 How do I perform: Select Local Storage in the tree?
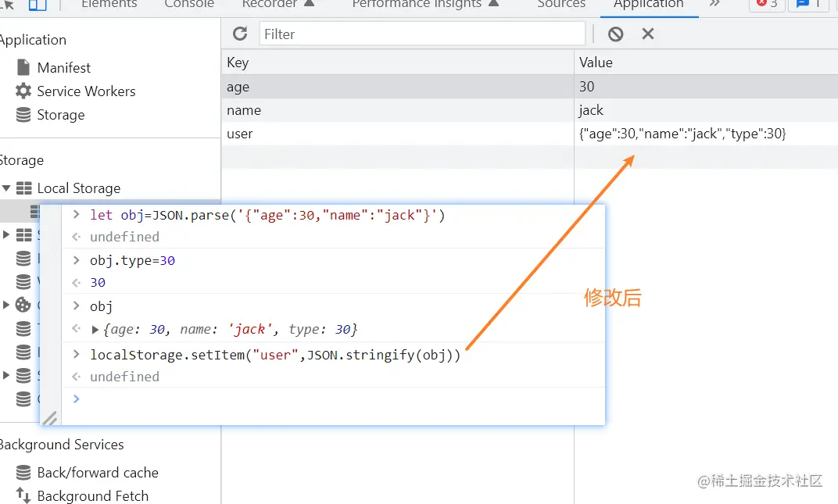coord(78,188)
